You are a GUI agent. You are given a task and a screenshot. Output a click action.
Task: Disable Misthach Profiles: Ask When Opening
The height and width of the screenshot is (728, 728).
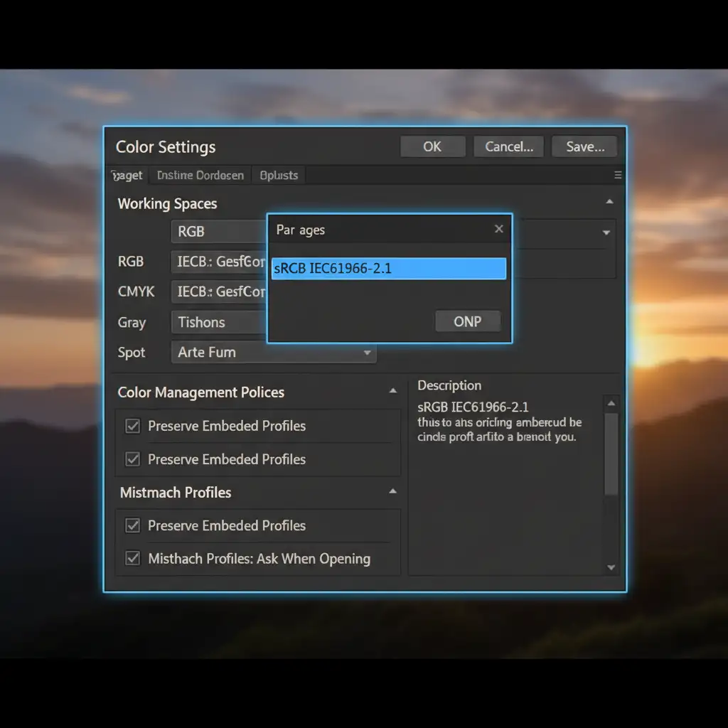point(132,558)
